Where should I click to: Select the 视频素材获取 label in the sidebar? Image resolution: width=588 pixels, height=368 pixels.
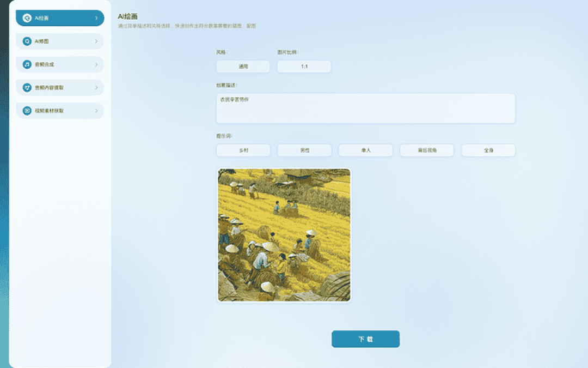click(49, 111)
